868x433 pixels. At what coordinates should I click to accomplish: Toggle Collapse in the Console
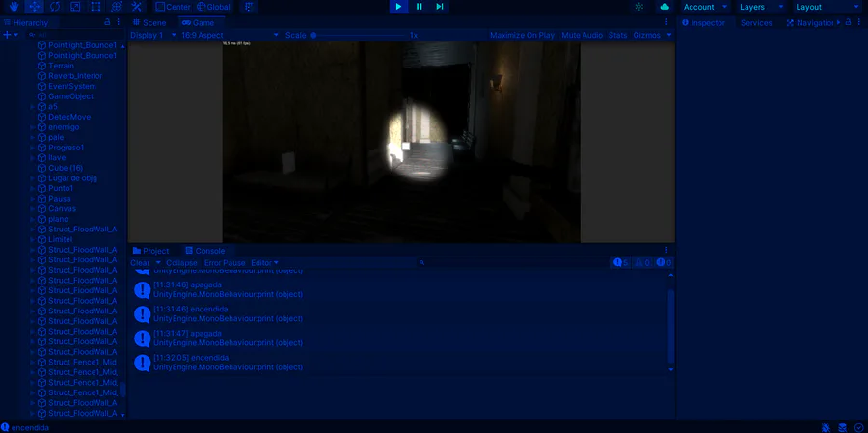[181, 263]
